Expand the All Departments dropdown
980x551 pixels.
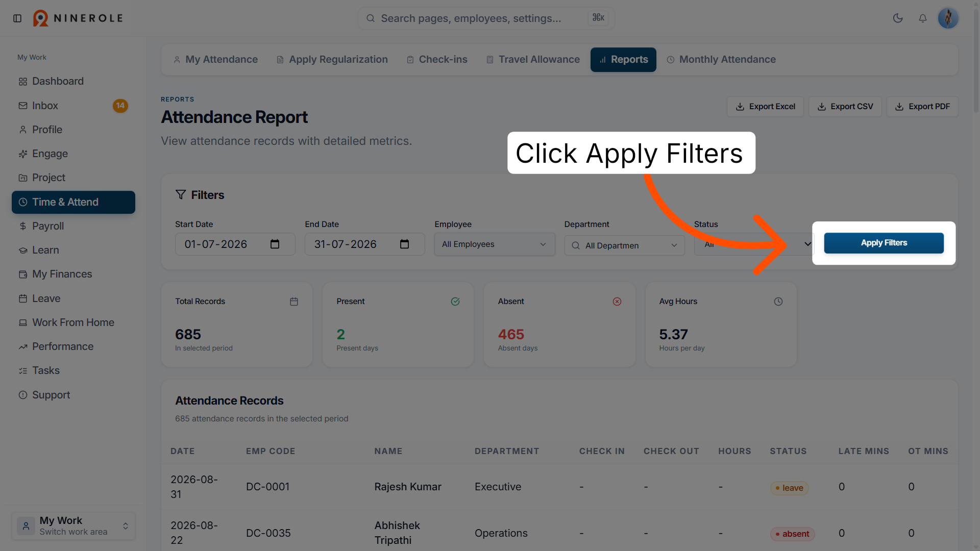(x=624, y=245)
